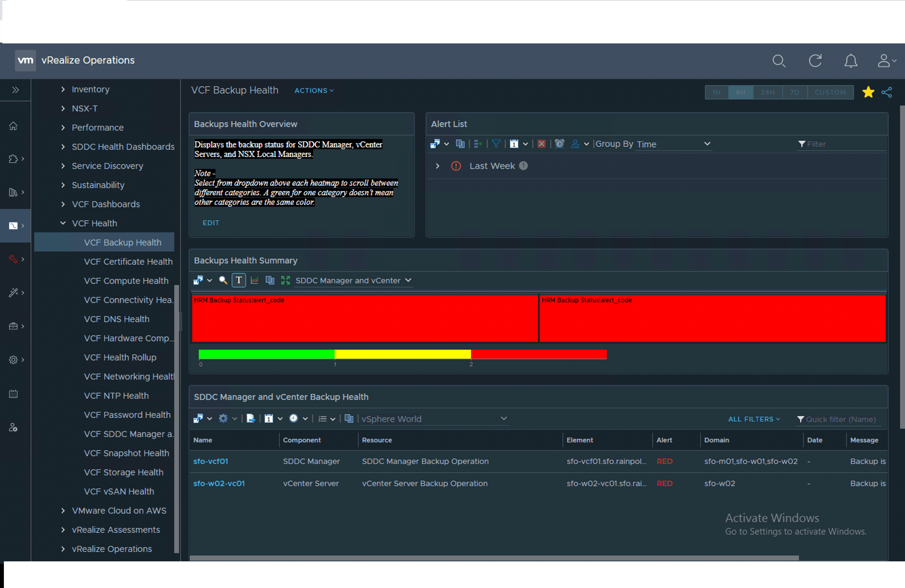Image resolution: width=905 pixels, height=588 pixels.
Task: Toggle the show text T button
Action: coord(239,280)
